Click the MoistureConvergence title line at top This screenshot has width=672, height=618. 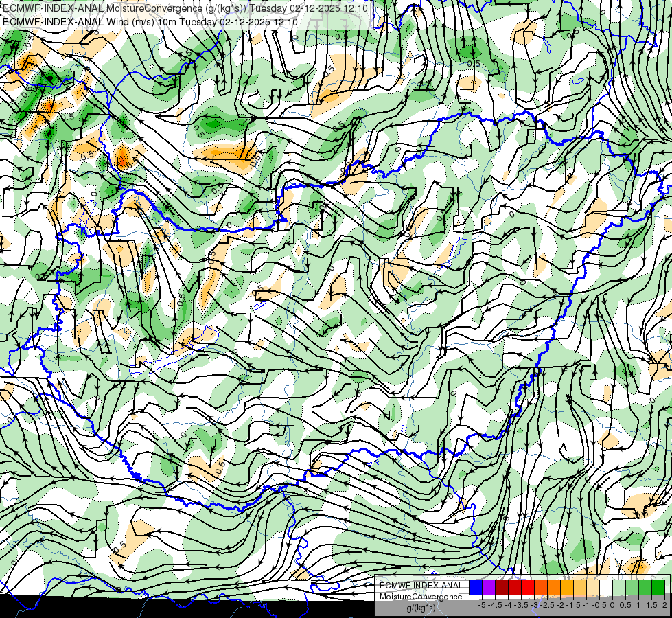point(185,8)
